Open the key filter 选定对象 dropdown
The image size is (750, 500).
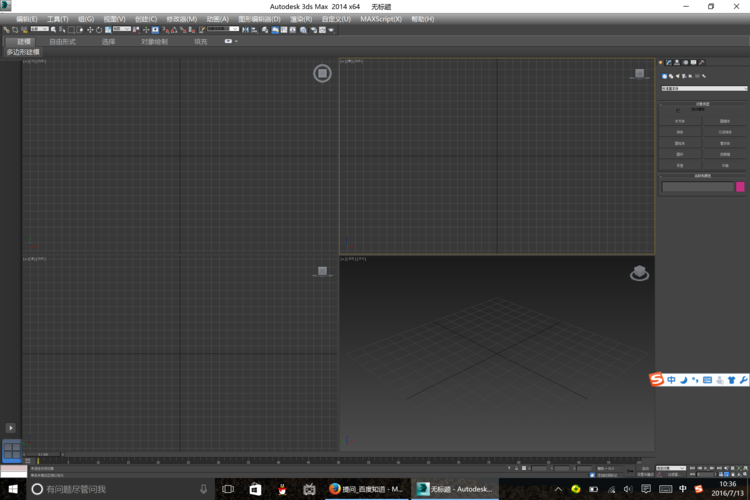tap(671, 468)
